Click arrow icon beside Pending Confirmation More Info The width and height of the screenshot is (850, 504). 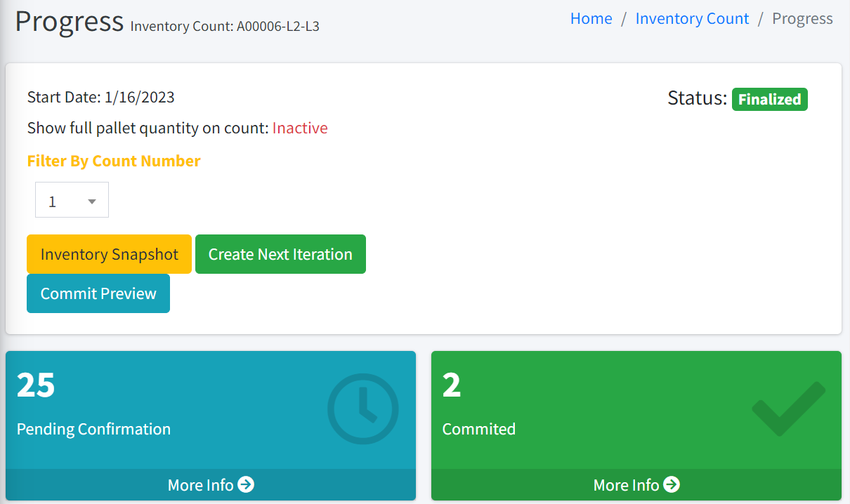click(246, 484)
